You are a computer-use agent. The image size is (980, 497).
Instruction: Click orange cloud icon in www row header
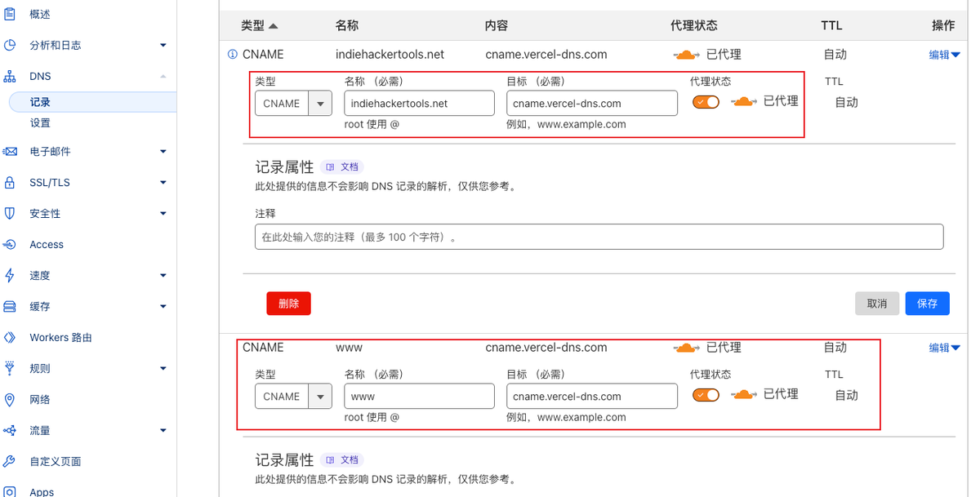tap(687, 348)
